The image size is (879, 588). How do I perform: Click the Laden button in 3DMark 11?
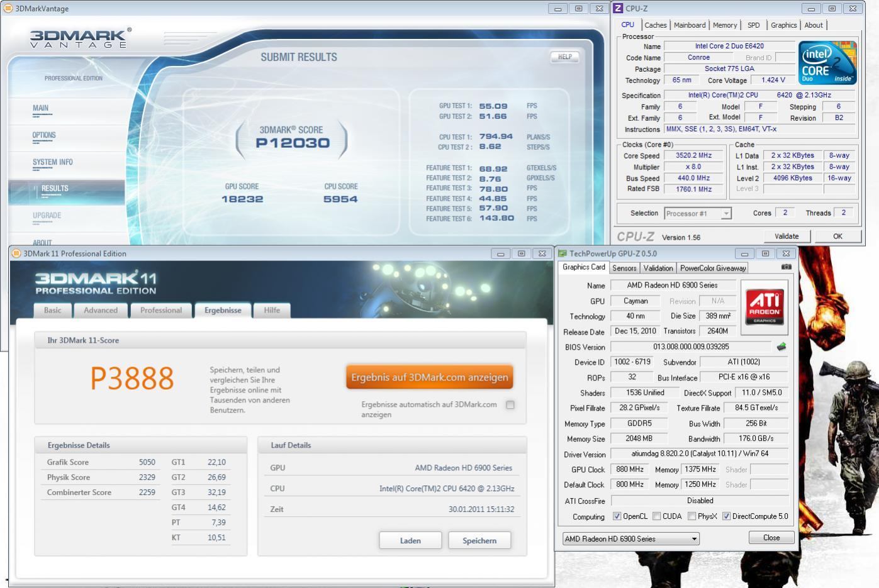(x=410, y=540)
